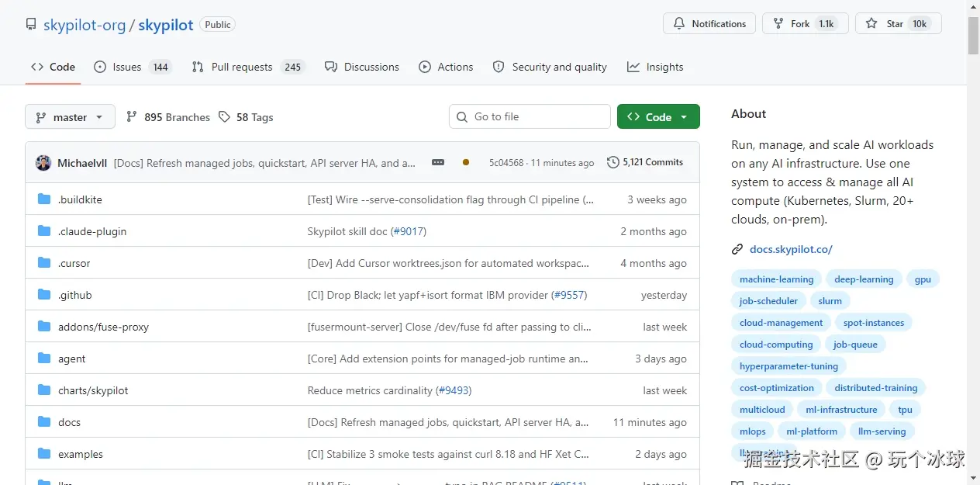Select the machine-learning topic tag
980x485 pixels.
tap(776, 279)
